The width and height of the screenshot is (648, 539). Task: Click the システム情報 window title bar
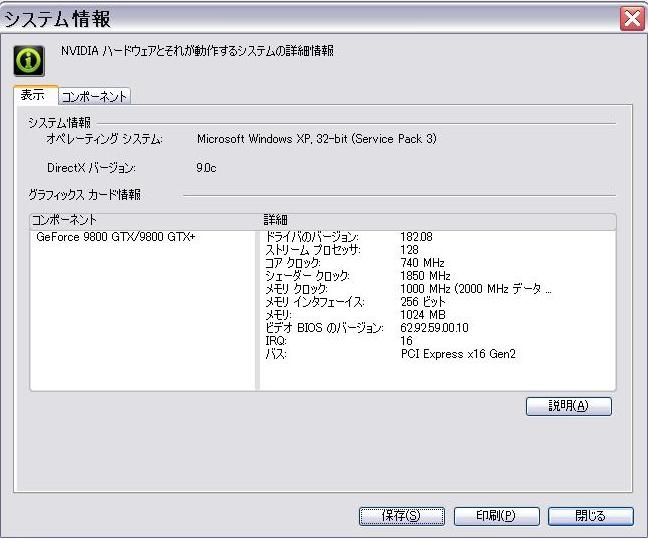[310, 19]
